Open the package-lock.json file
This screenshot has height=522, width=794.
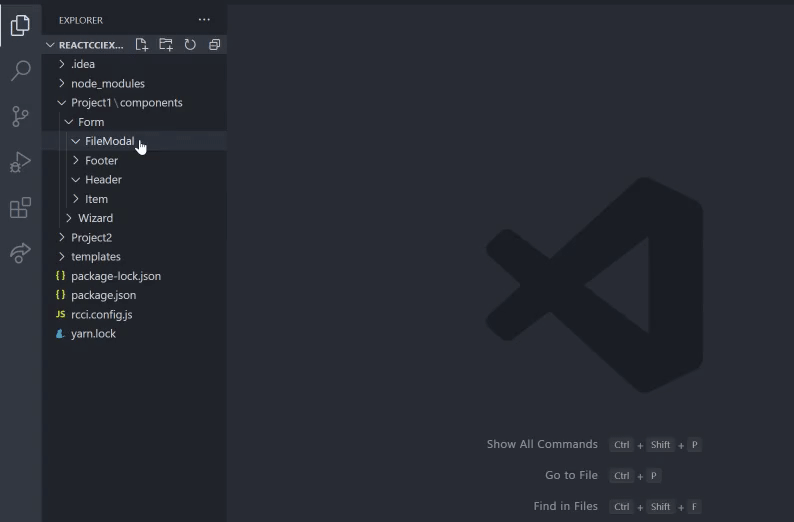[116, 276]
